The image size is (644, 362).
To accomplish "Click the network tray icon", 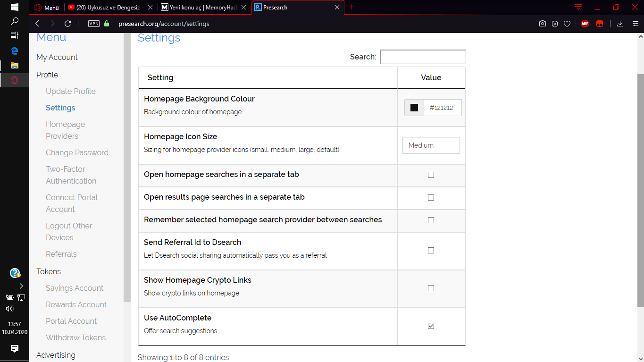I will (21, 297).
